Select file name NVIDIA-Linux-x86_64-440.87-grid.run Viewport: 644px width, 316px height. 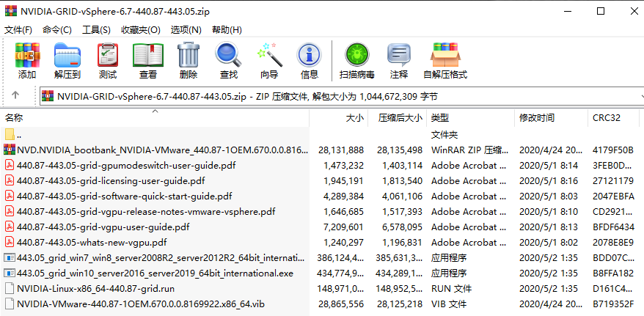(95, 288)
